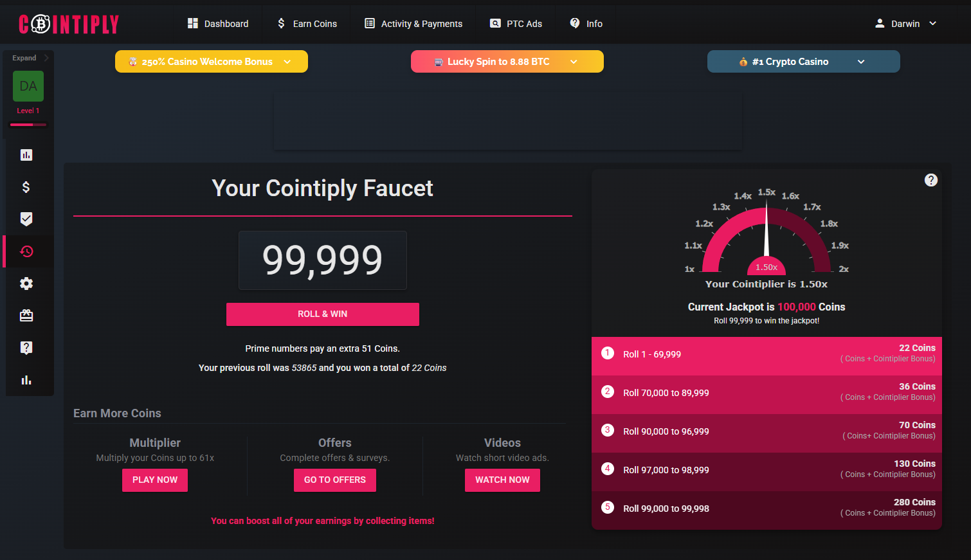Select the Roll 90,000 to 96,999 row

pos(767,433)
